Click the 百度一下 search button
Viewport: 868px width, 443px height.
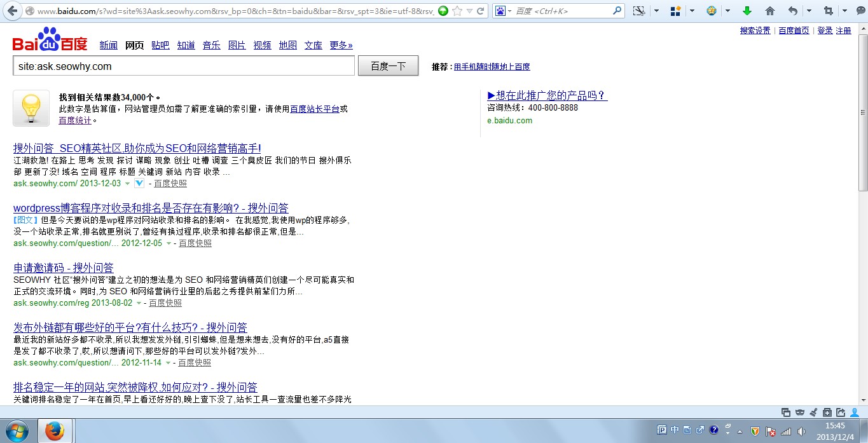(x=388, y=66)
